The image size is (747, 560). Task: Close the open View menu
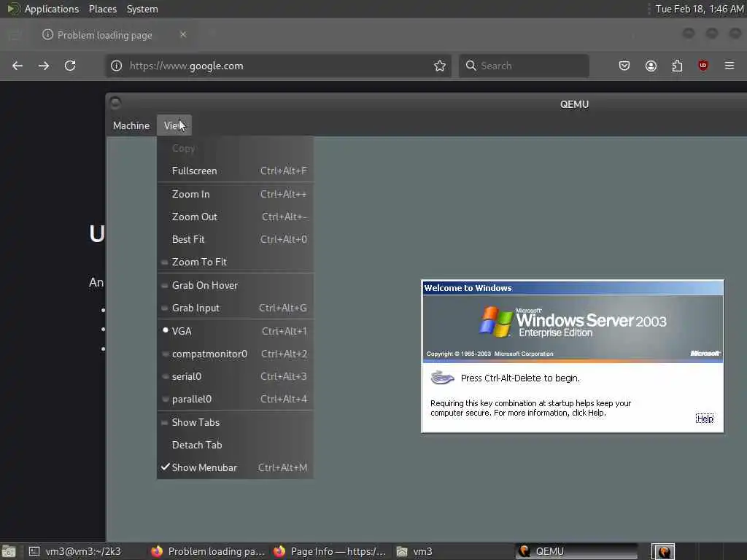[174, 125]
